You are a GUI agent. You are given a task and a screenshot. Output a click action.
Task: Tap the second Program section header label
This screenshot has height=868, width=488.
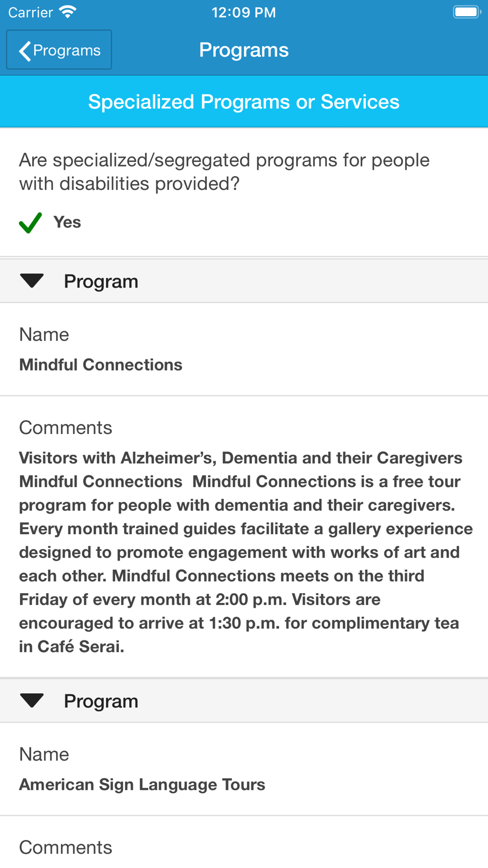pos(101,702)
